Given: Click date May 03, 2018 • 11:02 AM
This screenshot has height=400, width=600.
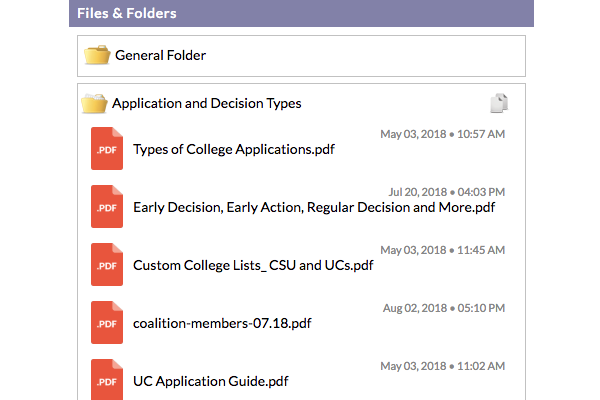Looking at the screenshot, I should pyautogui.click(x=442, y=366).
